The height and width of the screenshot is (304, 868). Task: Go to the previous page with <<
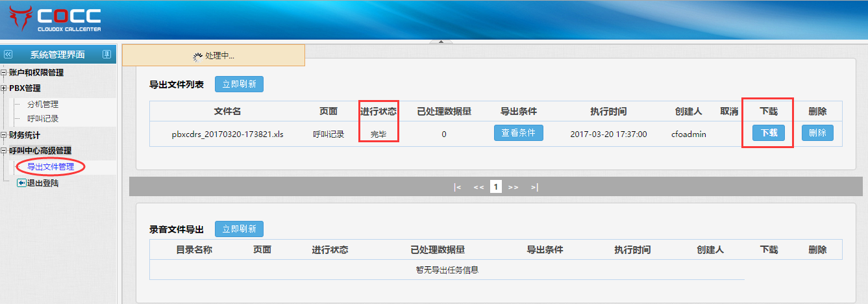[478, 187]
